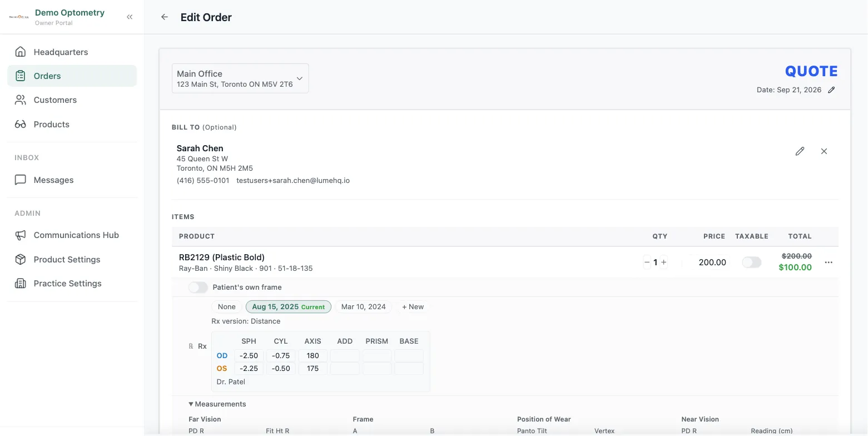Viewport: 868px width, 436px height.
Task: Click the OS AXIS field 175
Action: [313, 369]
